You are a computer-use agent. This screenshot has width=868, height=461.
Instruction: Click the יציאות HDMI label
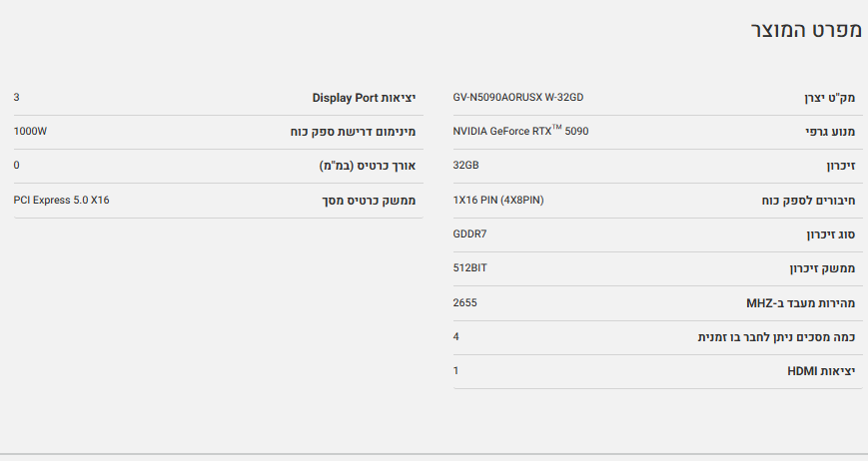tap(821, 371)
